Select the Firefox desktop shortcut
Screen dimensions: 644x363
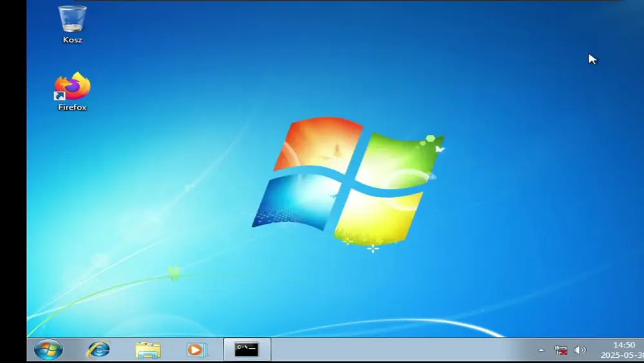pos(72,92)
